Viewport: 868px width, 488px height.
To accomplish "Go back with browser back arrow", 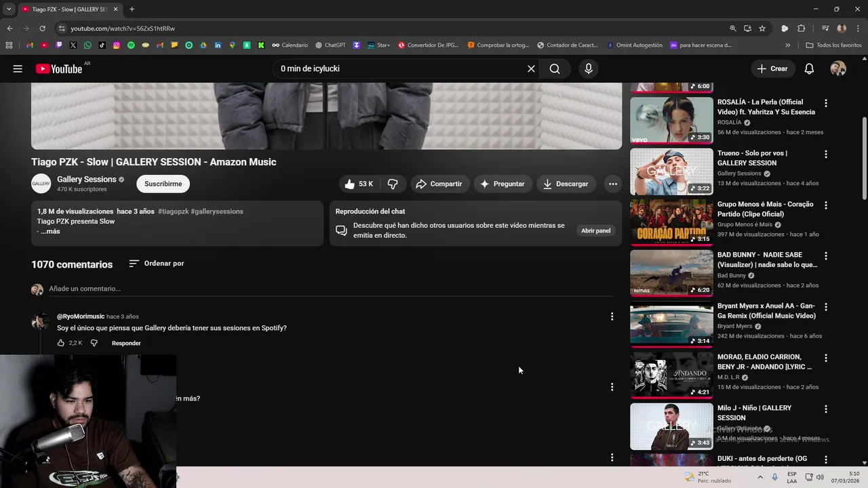I will [x=9, y=28].
